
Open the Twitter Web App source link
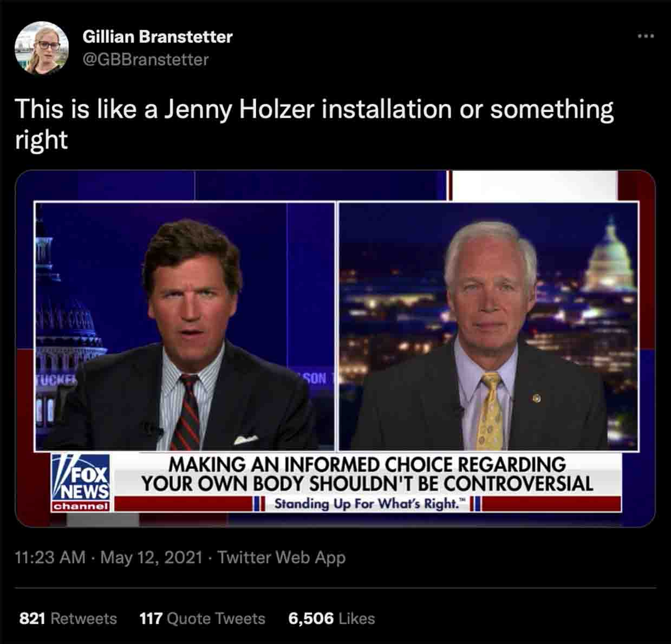pos(281,557)
